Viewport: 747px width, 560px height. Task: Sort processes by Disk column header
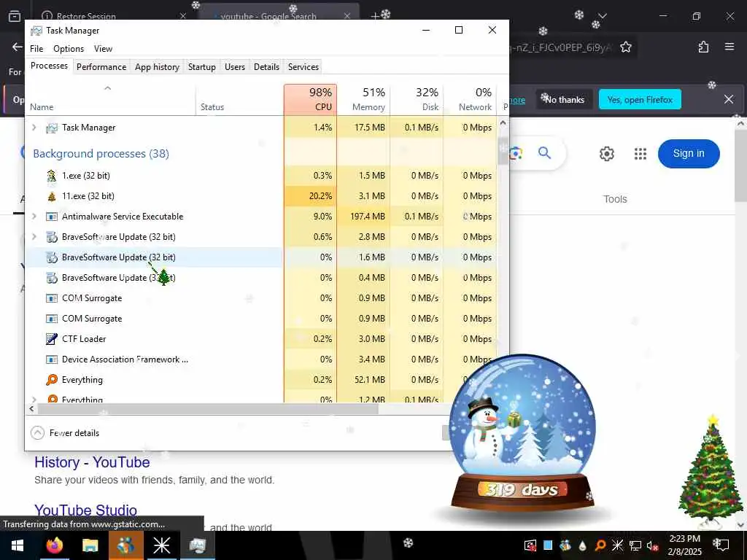(417, 99)
